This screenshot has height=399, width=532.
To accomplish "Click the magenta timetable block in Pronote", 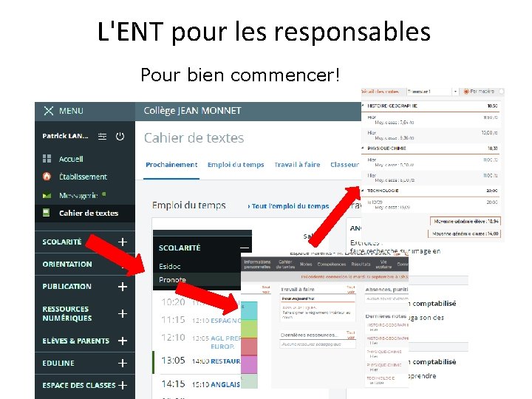I will [249, 364].
